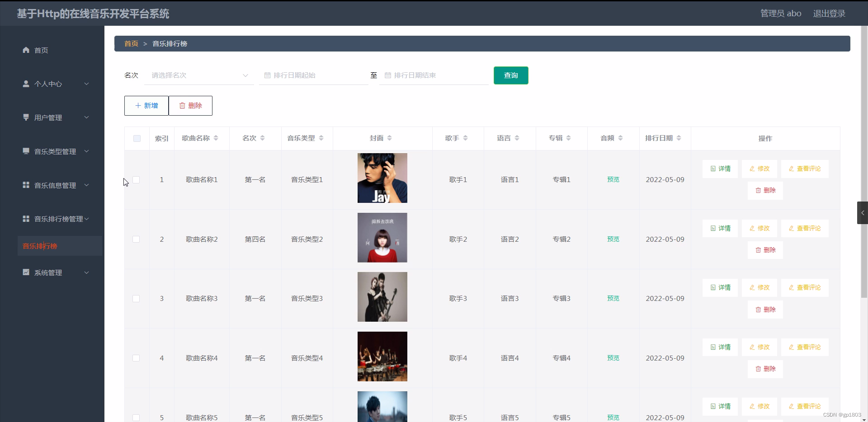
Task: Sort by 封面 column arrows
Action: click(x=390, y=138)
